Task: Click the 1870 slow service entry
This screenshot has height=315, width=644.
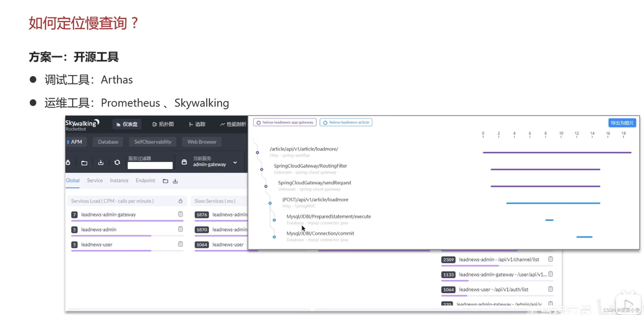Action: (221, 230)
